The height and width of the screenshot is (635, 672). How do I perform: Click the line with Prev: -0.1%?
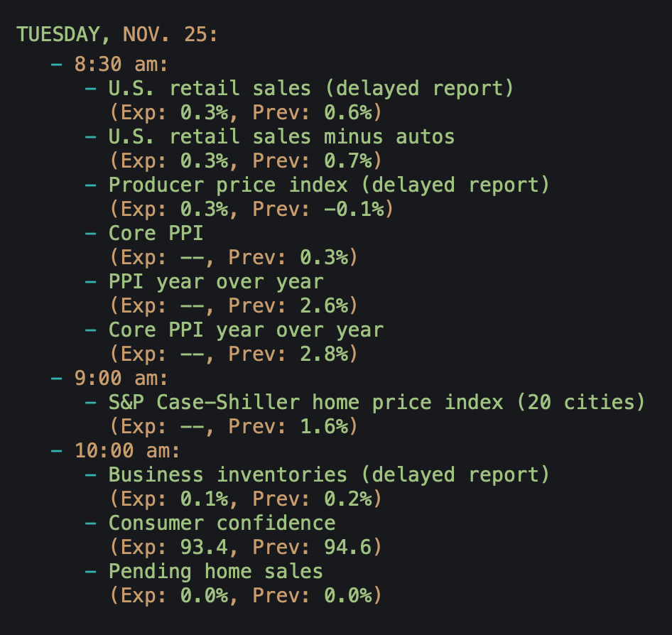[251, 210]
